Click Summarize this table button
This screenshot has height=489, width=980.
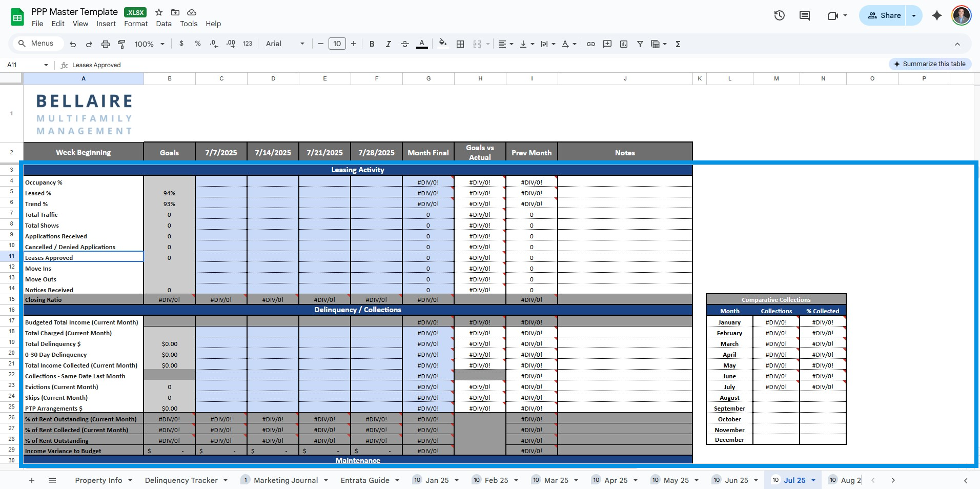click(929, 64)
